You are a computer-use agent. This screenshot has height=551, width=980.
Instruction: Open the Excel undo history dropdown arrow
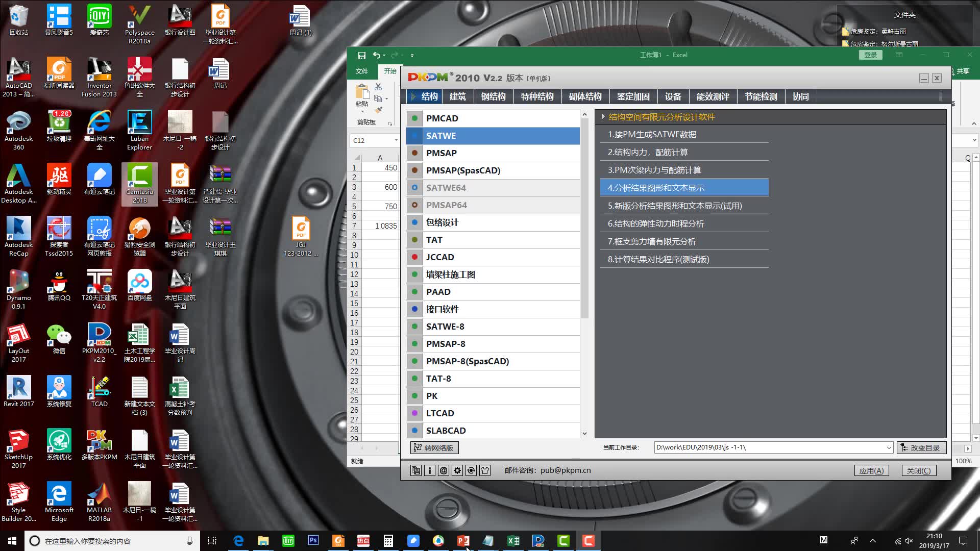[384, 55]
